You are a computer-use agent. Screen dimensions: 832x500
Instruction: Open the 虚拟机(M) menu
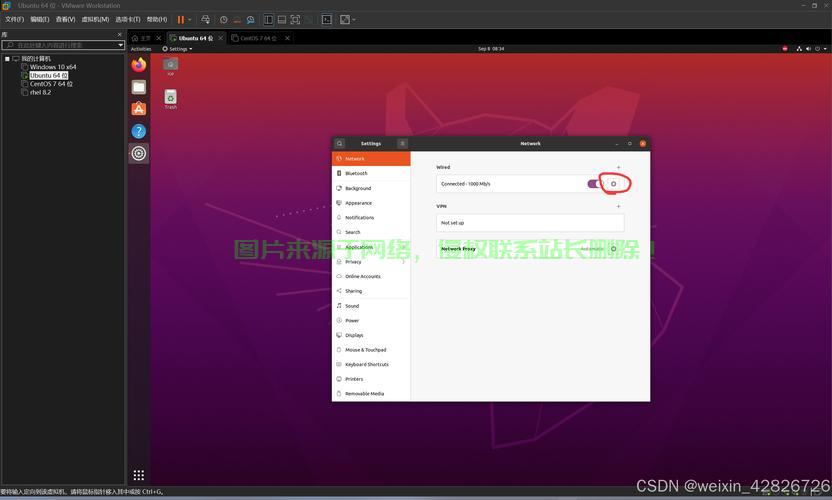(x=95, y=19)
